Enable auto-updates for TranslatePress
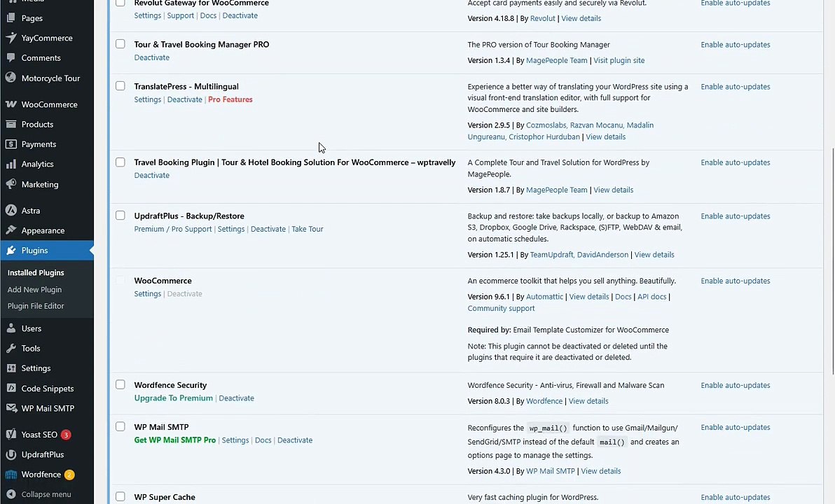 (736, 87)
